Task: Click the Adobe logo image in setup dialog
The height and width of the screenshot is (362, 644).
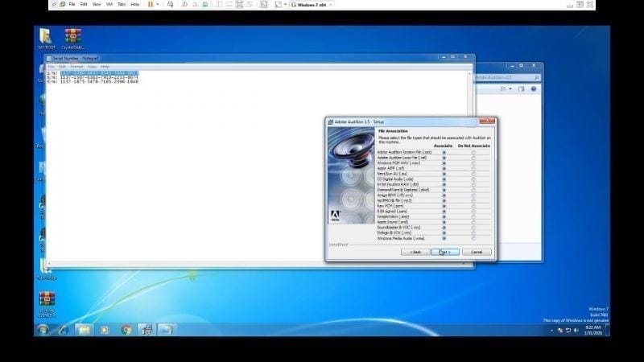Action: (336, 216)
